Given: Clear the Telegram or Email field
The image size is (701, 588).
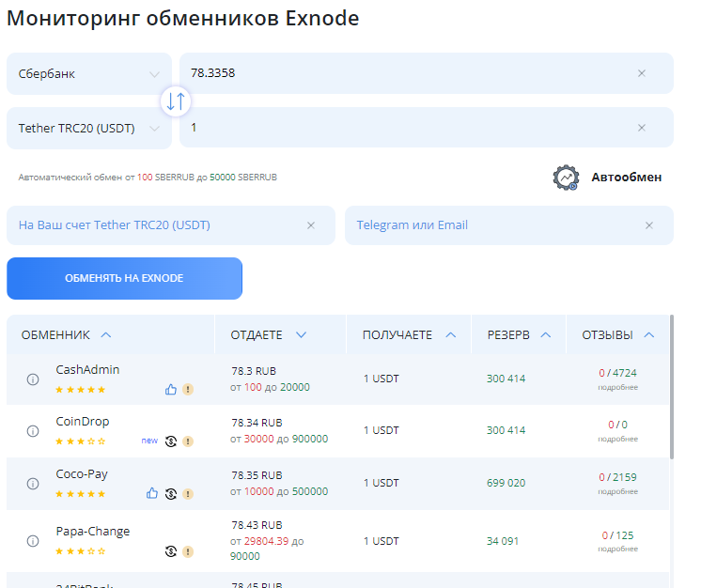Looking at the screenshot, I should point(649,225).
